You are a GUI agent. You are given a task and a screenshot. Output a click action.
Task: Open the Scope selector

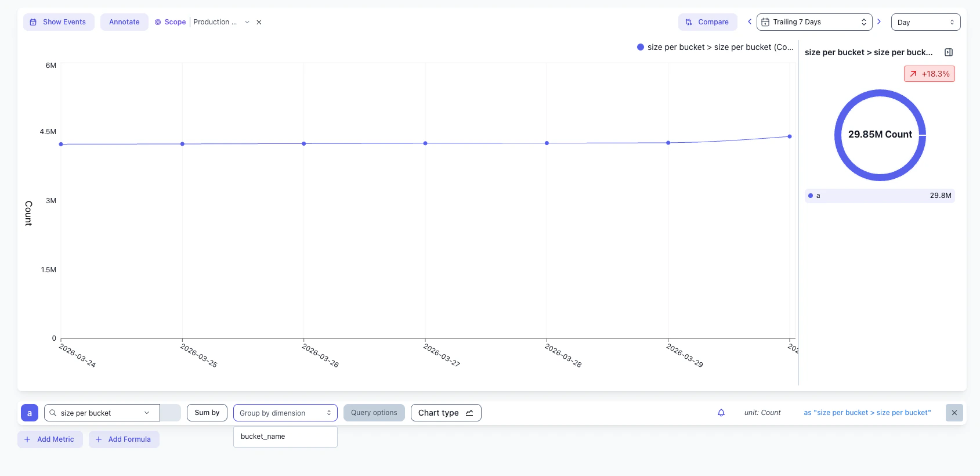(170, 22)
